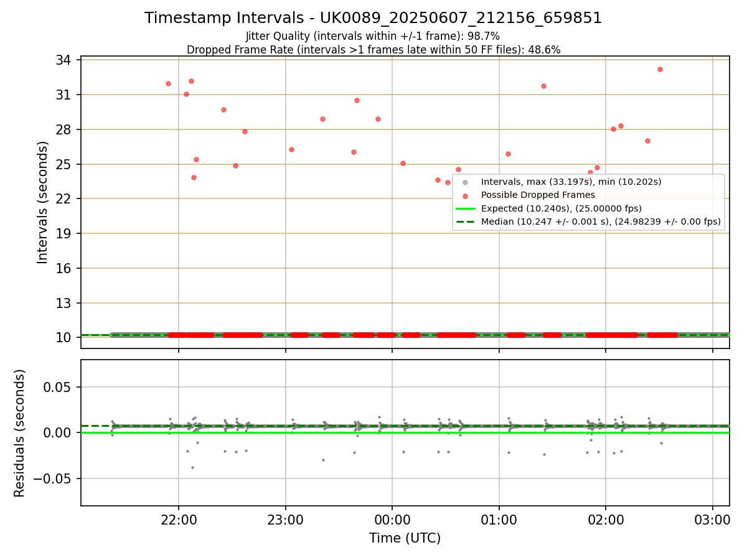Click the 'Residuals (seconds)' y-axis label
The image size is (747, 560).
point(20,433)
